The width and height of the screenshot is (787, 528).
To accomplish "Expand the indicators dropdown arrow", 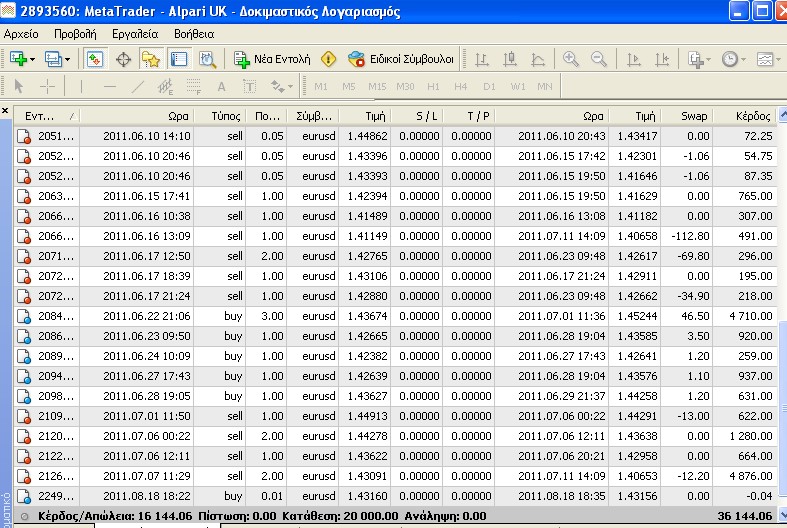I will (709, 60).
